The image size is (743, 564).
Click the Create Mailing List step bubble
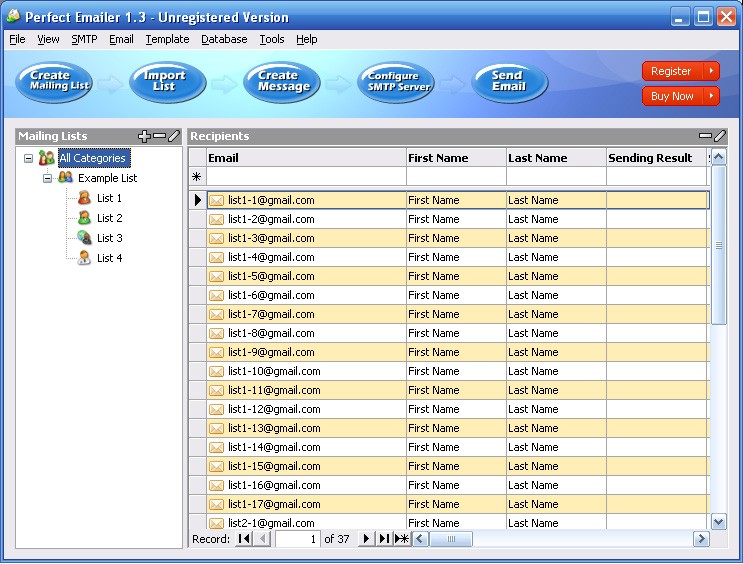point(53,82)
